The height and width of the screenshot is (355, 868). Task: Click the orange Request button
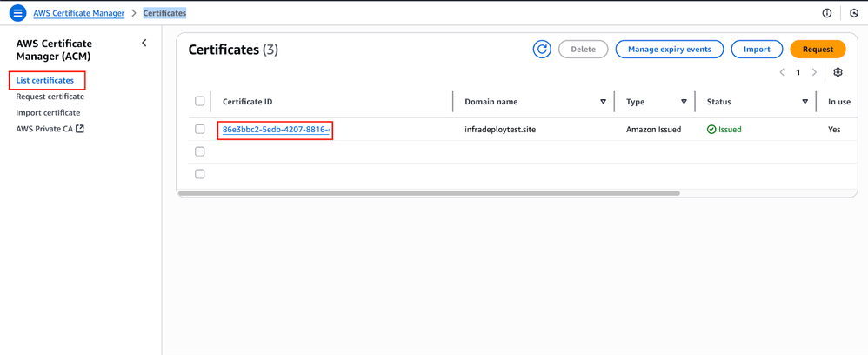(818, 50)
